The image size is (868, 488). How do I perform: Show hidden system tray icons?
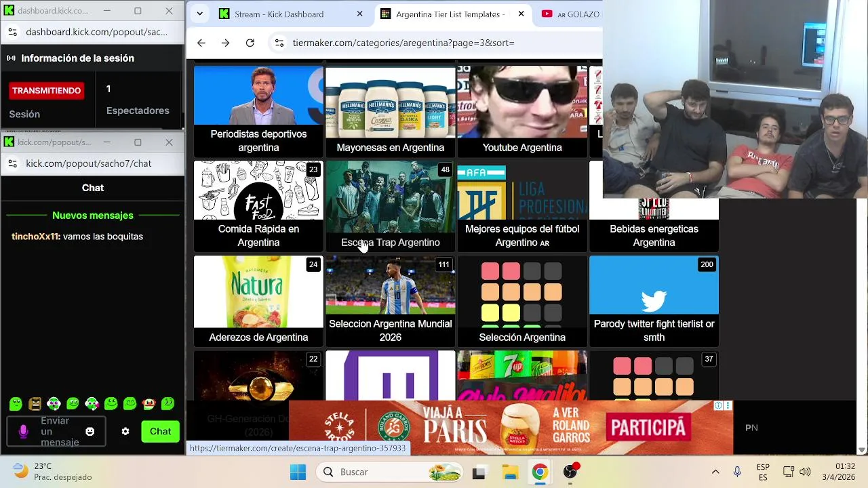pyautogui.click(x=715, y=472)
